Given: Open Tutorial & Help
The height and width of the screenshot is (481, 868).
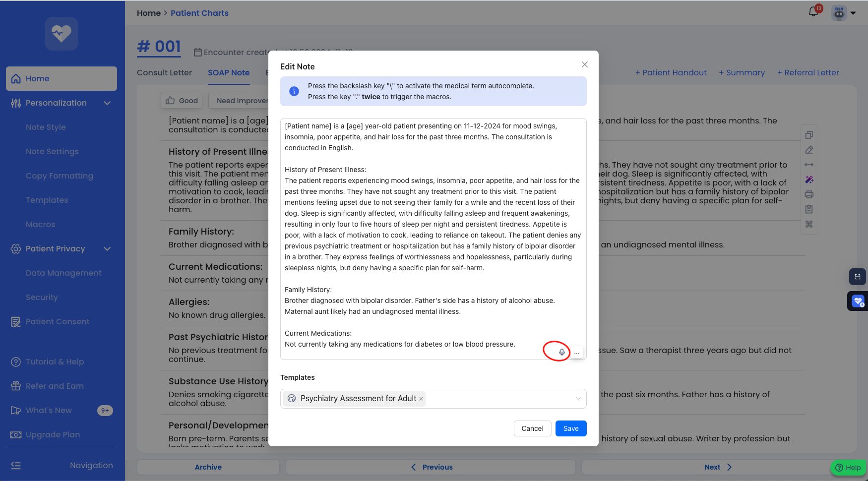Looking at the screenshot, I should pos(55,362).
